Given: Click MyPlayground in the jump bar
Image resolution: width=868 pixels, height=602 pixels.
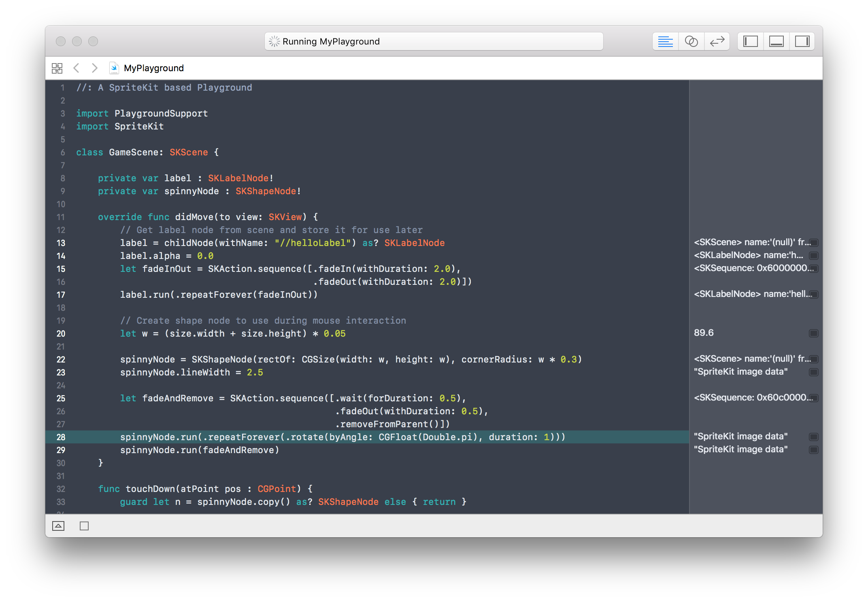Looking at the screenshot, I should click(x=153, y=68).
